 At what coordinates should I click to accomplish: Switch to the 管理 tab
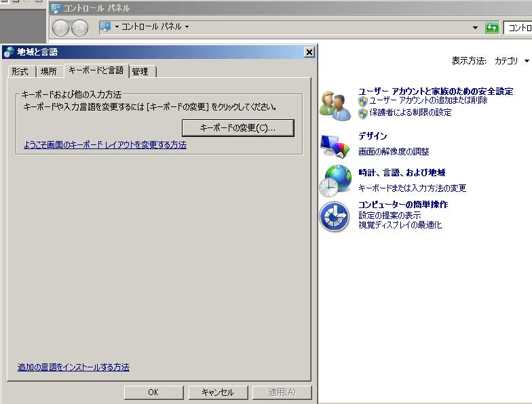click(140, 71)
